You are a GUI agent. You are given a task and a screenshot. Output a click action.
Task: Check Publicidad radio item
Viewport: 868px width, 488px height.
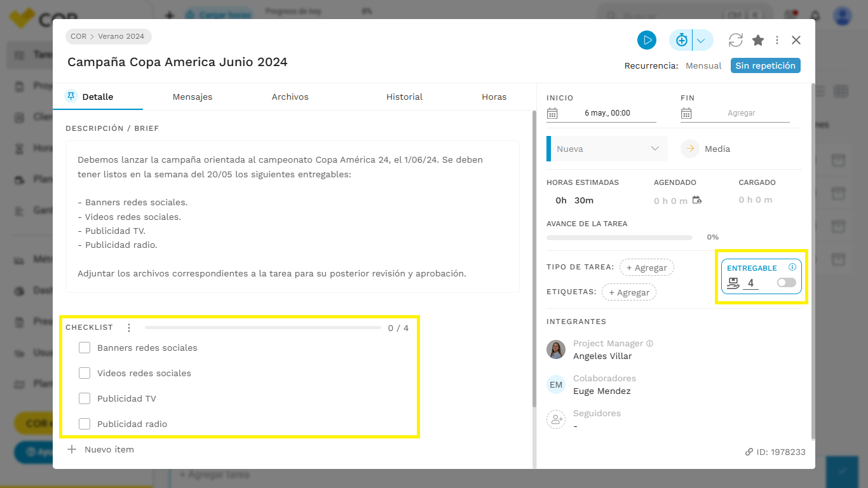(x=85, y=424)
